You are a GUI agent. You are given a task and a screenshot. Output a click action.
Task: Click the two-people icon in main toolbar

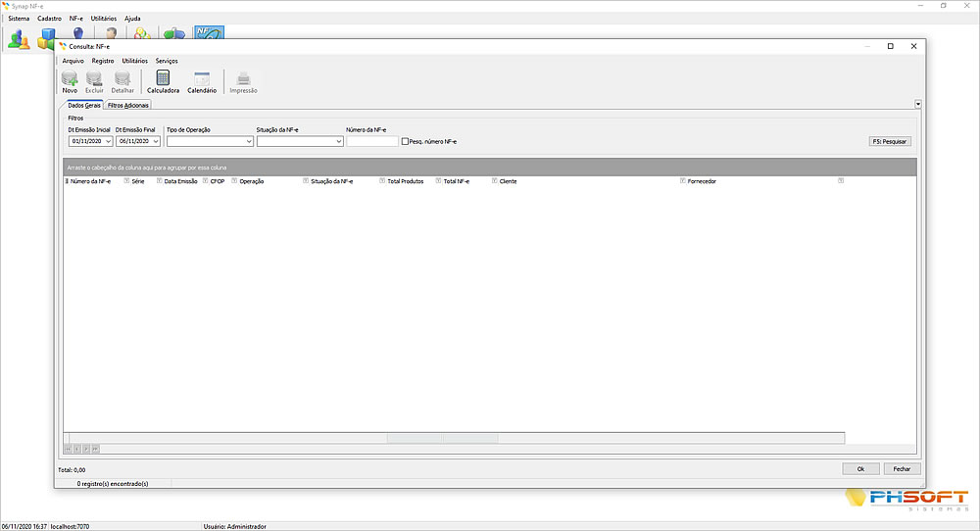click(19, 38)
